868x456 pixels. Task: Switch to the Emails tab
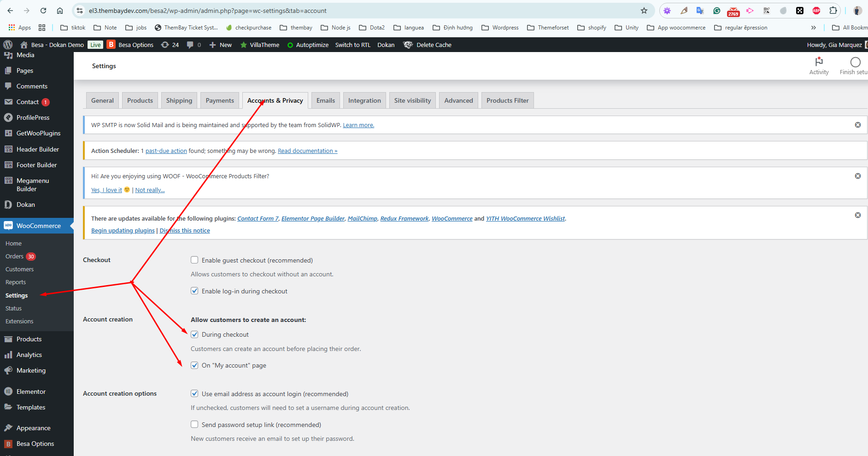tap(326, 100)
